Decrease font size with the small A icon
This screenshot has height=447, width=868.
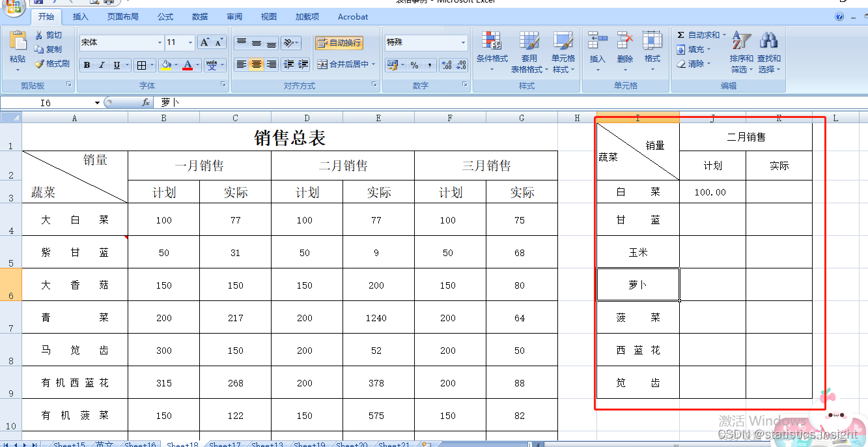coord(219,42)
